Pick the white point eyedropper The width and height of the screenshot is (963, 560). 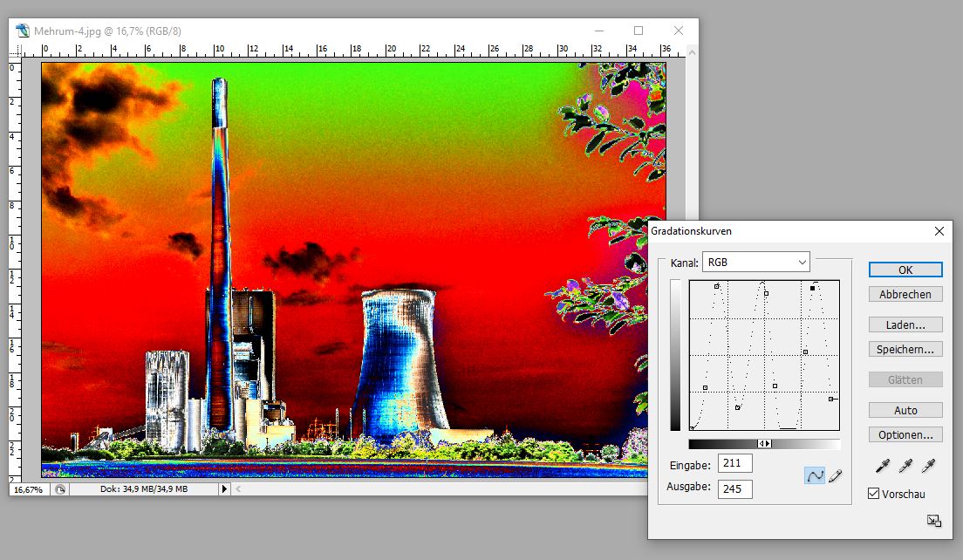930,466
